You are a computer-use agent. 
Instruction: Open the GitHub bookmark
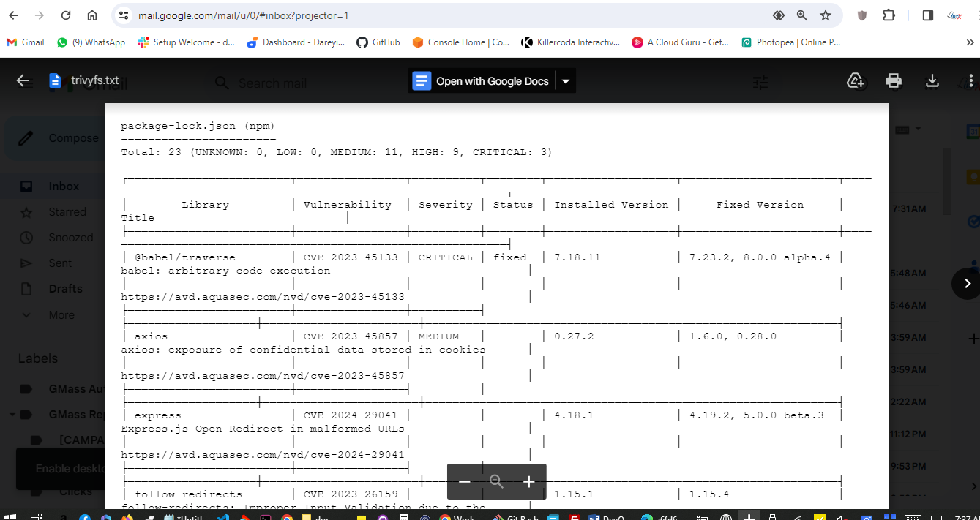pos(378,42)
